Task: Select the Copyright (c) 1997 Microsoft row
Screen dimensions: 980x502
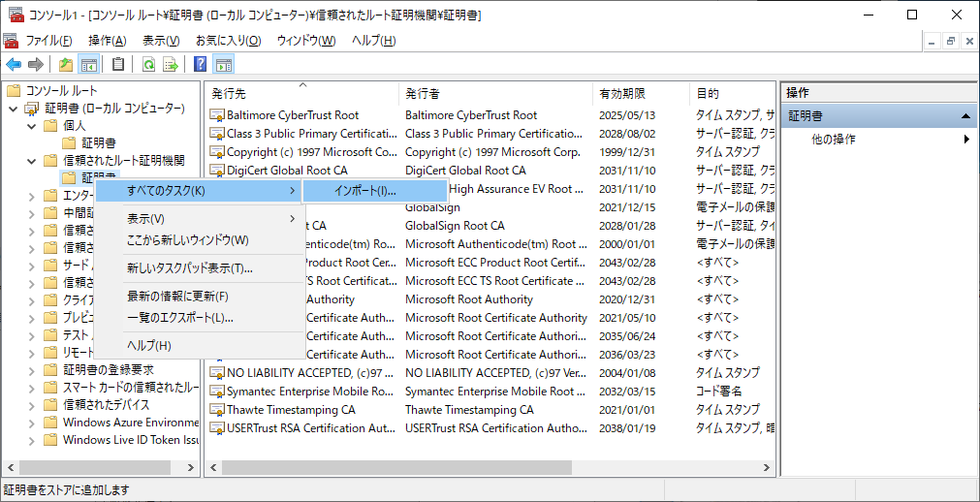Action: click(490, 152)
